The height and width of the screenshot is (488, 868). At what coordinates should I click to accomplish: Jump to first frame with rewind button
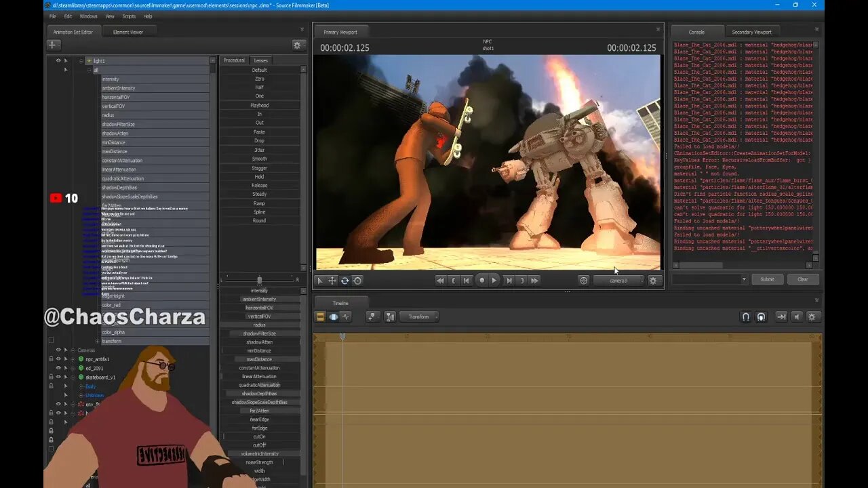tap(440, 281)
